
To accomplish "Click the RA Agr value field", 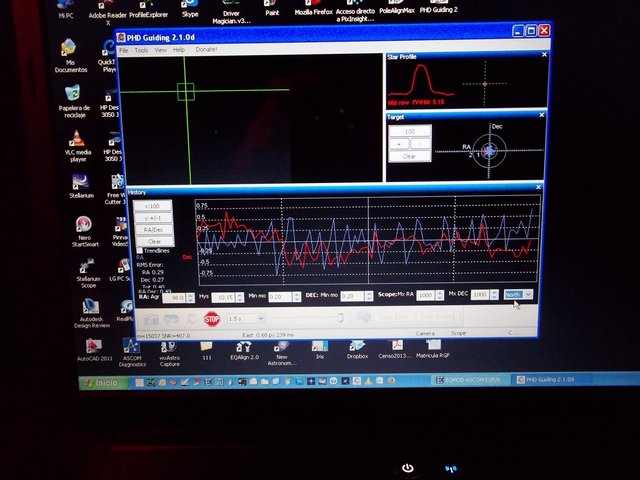I will 174,298.
